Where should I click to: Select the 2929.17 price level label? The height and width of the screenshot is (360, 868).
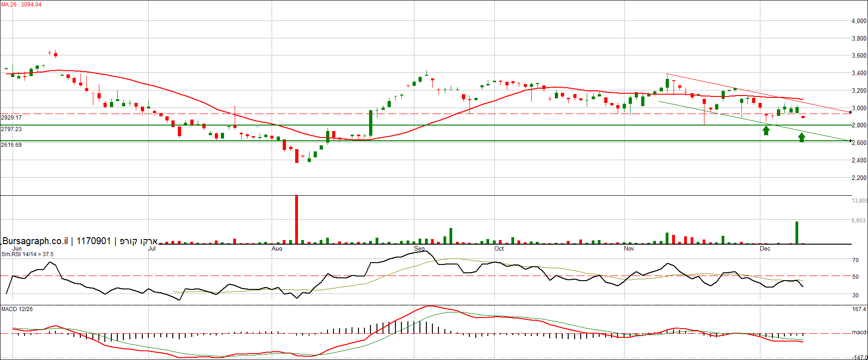(12, 118)
